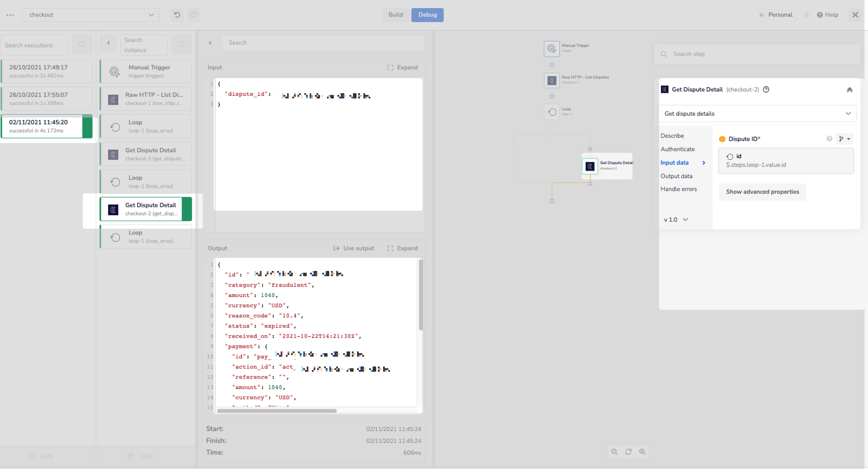This screenshot has width=868, height=469.
Task: Click the output horizontal scrollbar
Action: tap(277, 411)
